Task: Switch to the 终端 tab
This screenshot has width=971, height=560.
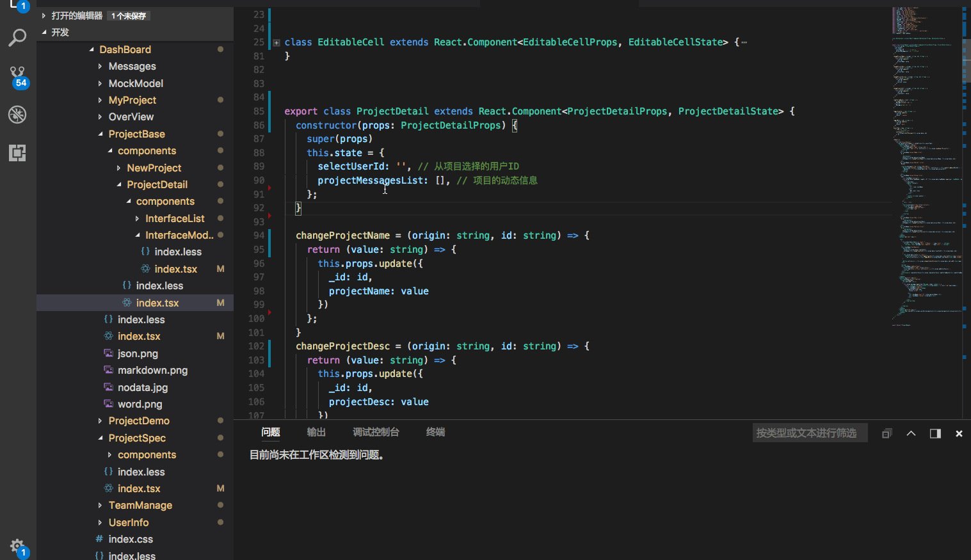Action: click(435, 432)
